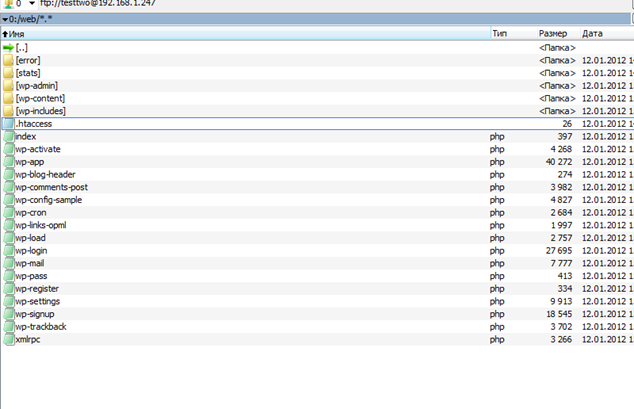This screenshot has width=634, height=409.
Task: Select the [wp-admin] folder name
Action: tap(37, 86)
